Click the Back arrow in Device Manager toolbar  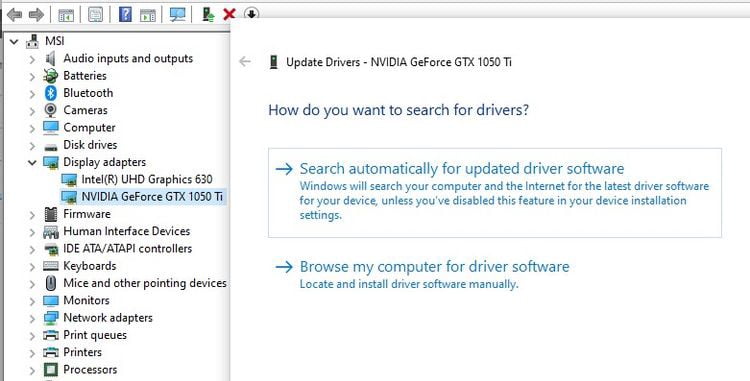pyautogui.click(x=14, y=15)
